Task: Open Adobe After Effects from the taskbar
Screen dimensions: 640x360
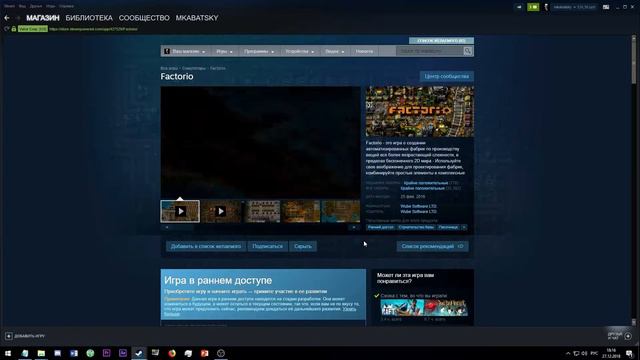Action: [123, 353]
